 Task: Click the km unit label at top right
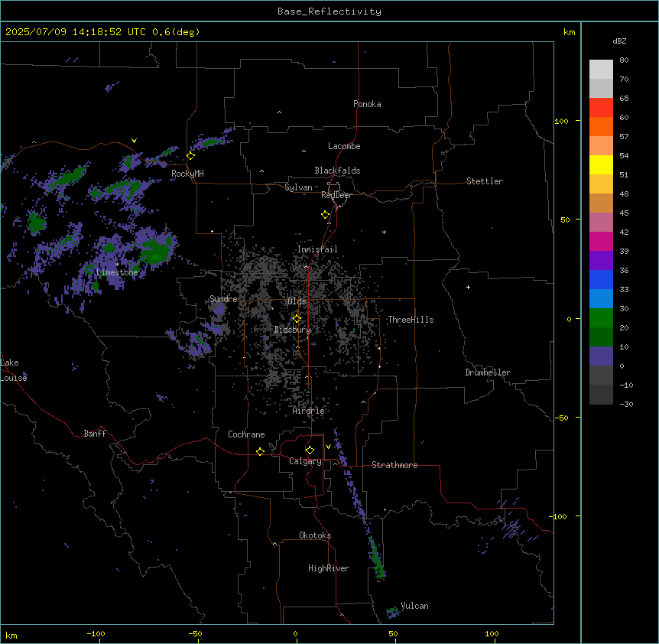[x=569, y=32]
